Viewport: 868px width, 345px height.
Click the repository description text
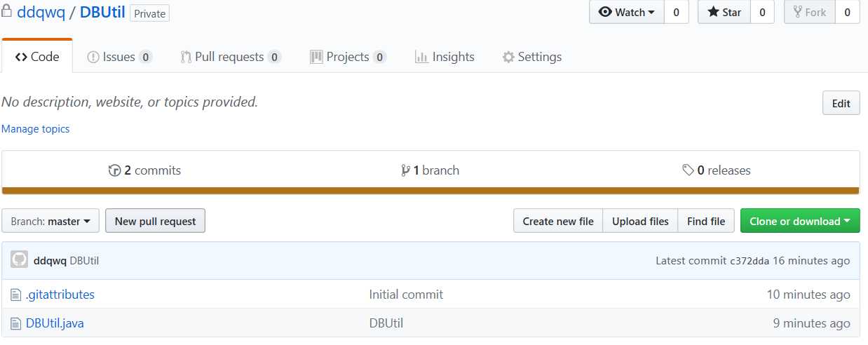point(130,102)
